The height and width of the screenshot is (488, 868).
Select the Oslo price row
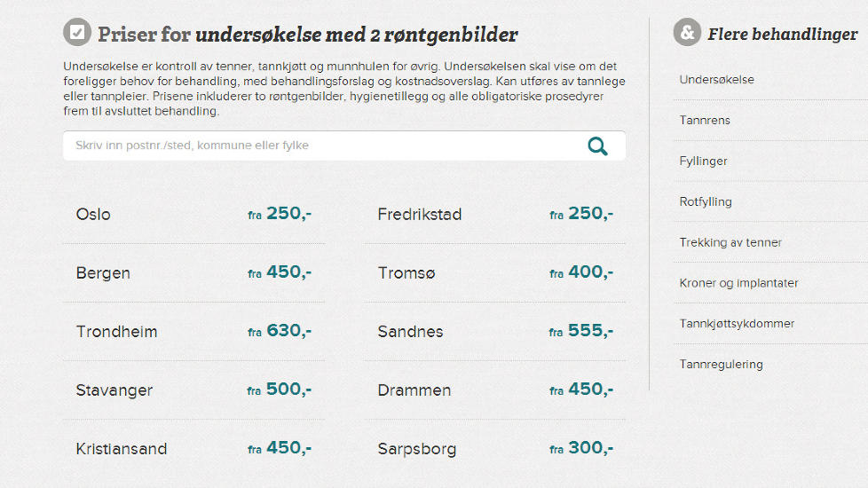pyautogui.click(x=193, y=214)
